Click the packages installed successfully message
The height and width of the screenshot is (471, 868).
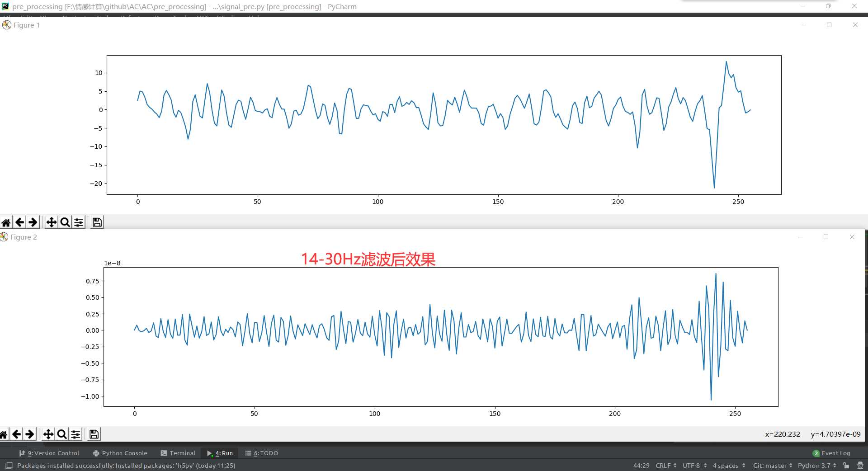click(126, 466)
